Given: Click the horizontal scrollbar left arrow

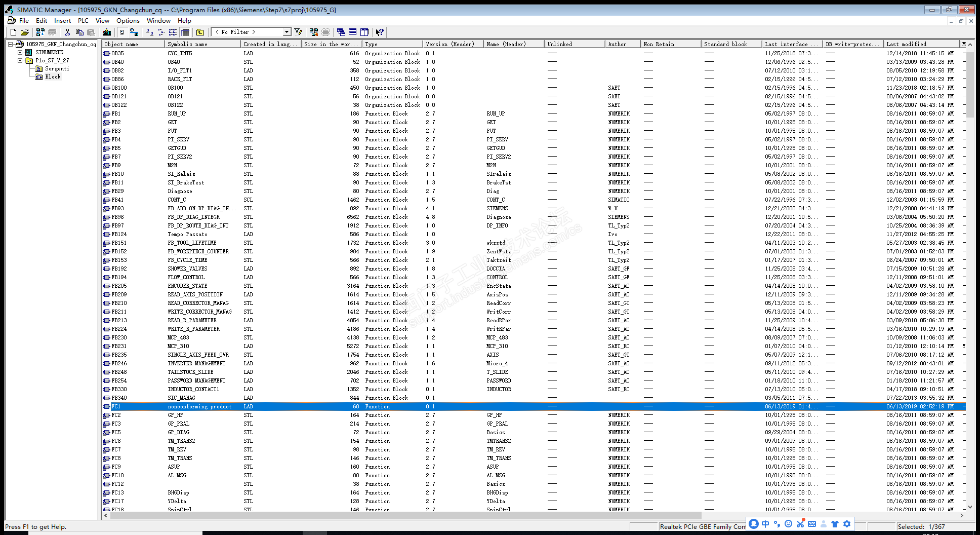Looking at the screenshot, I should click(x=106, y=516).
